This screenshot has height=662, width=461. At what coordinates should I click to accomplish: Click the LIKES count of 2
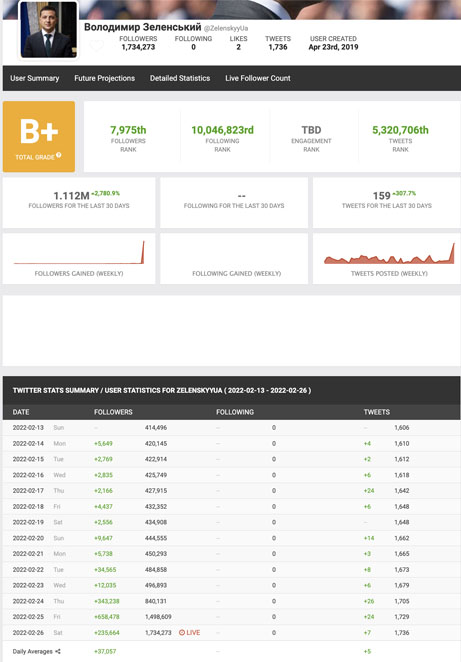(239, 47)
